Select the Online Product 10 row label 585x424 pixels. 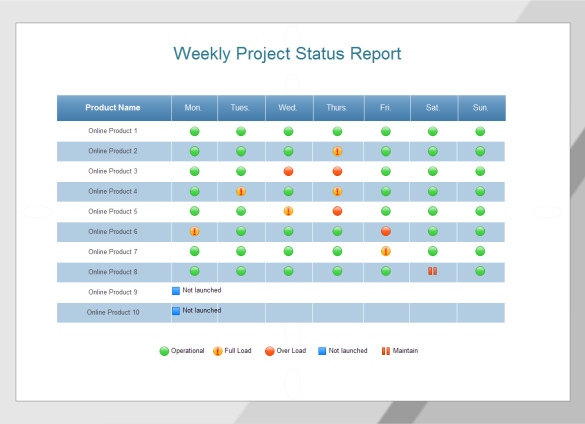coord(113,312)
